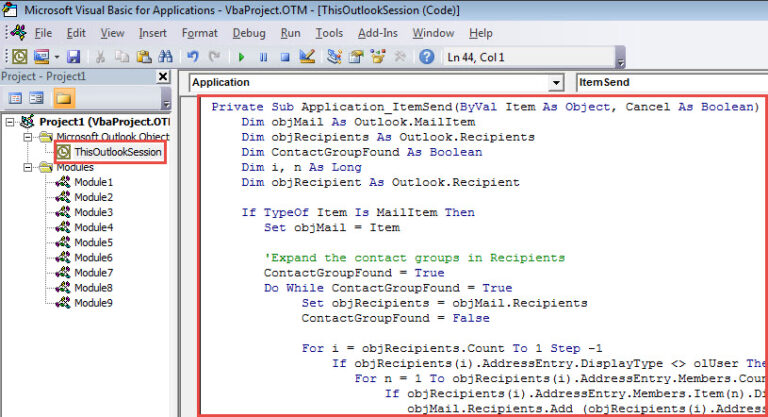Collapse the Modules folder node
This screenshot has height=417, width=768.
pyautogui.click(x=28, y=168)
